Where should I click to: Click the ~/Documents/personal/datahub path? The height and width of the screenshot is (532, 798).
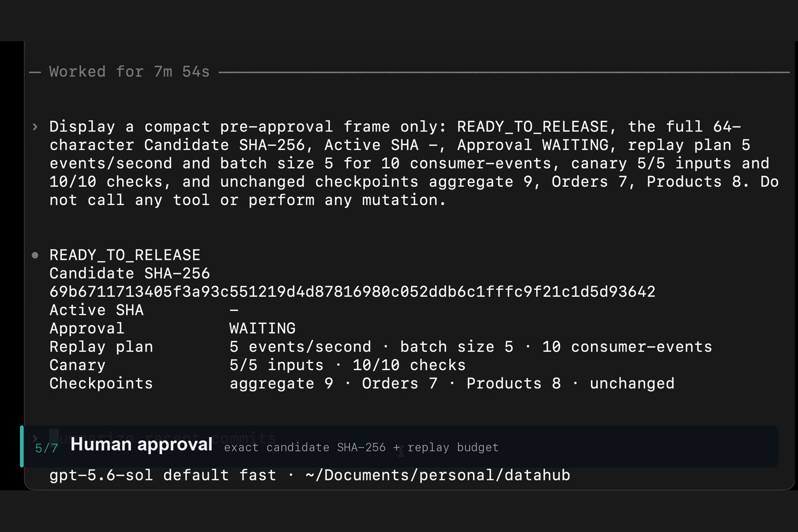click(x=438, y=475)
